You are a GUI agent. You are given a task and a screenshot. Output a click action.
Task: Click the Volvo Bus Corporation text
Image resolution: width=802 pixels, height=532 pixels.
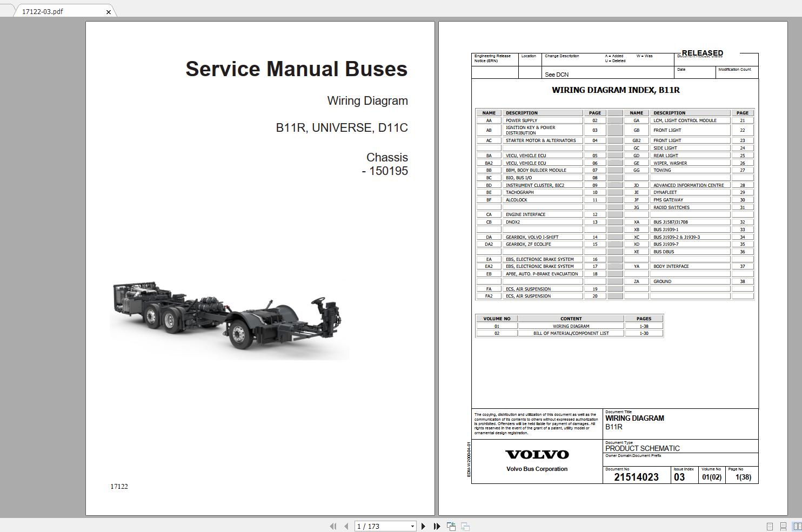point(537,469)
